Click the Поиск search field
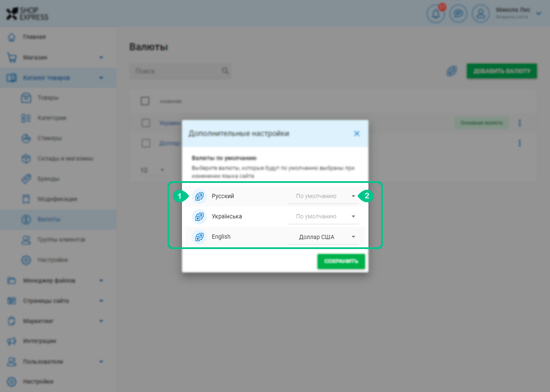 click(180, 71)
